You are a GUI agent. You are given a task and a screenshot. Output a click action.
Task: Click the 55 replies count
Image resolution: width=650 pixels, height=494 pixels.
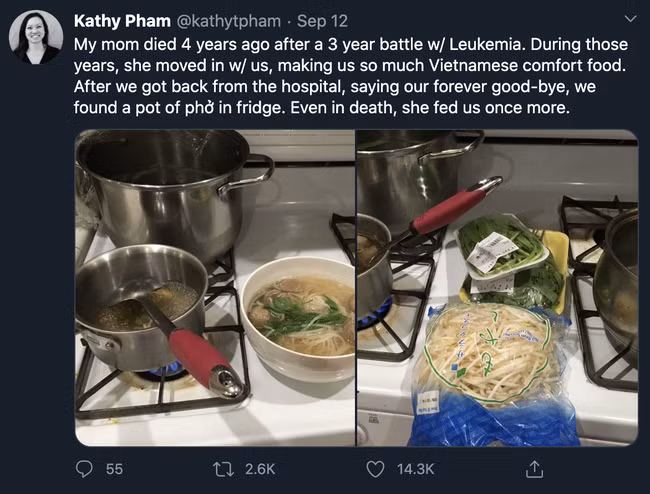[x=114, y=468]
